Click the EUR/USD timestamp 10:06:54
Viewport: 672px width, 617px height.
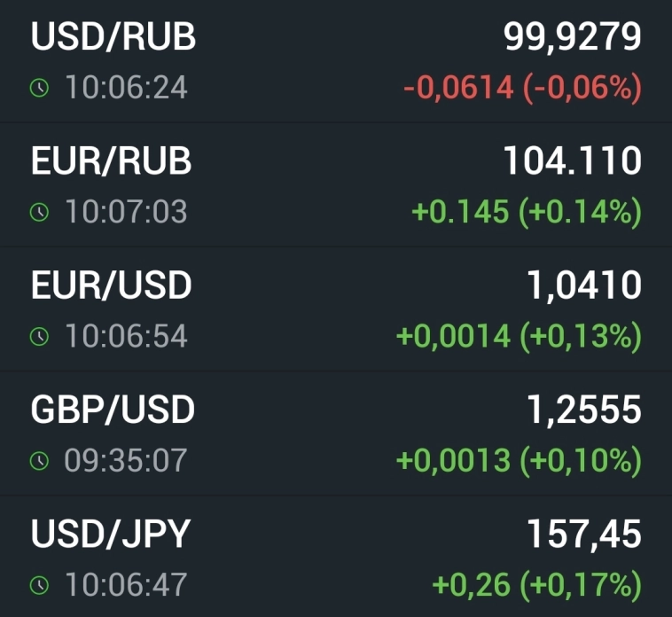[125, 337]
